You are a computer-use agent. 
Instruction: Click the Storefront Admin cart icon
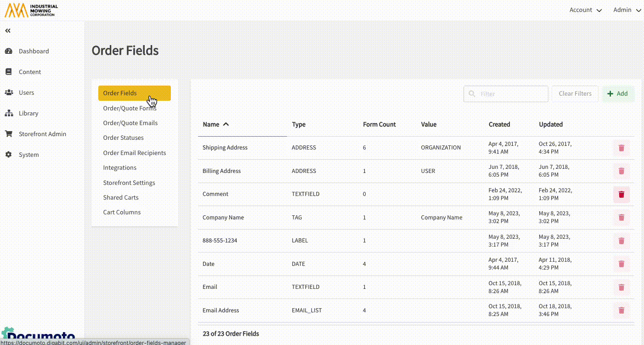pos(8,134)
